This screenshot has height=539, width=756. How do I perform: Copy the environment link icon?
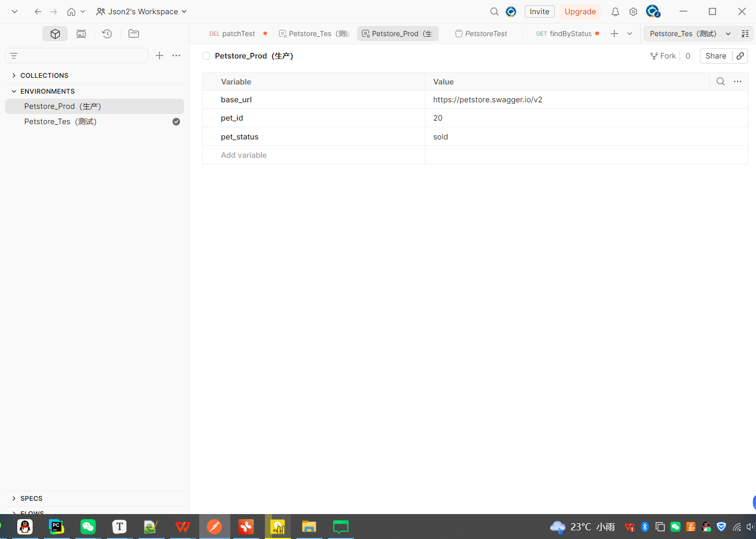coord(740,56)
